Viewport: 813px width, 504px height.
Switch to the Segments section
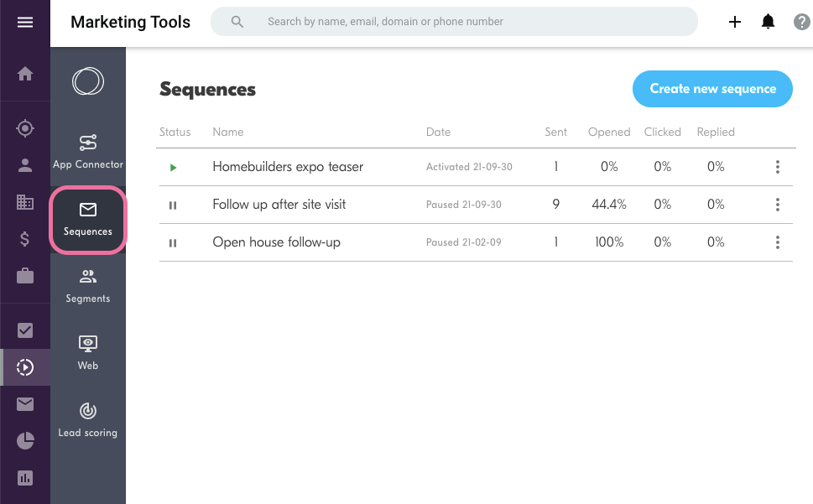pyautogui.click(x=87, y=287)
